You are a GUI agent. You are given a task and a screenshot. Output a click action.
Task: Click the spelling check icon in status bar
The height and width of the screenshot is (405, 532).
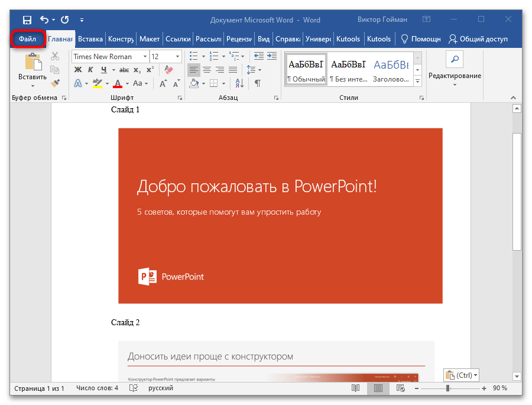134,388
